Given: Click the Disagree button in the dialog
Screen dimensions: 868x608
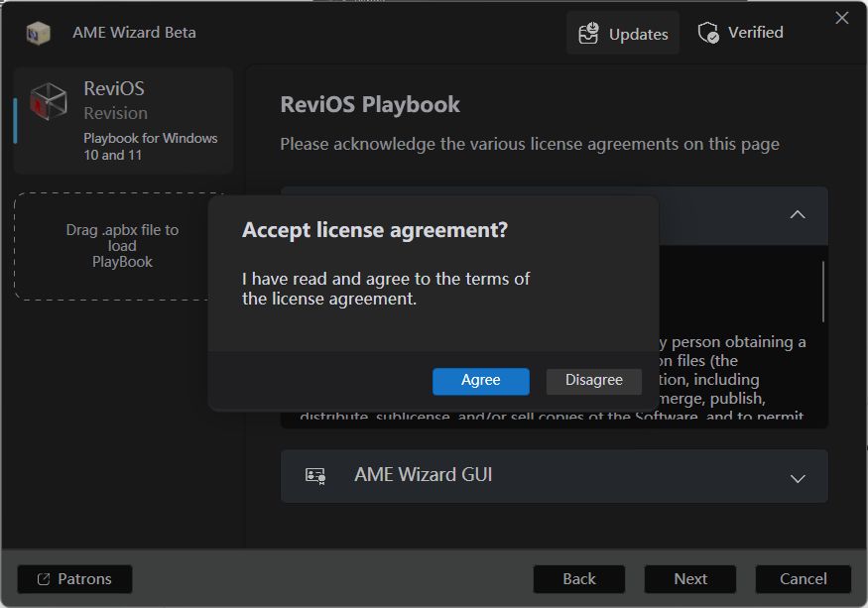Looking at the screenshot, I should [594, 381].
